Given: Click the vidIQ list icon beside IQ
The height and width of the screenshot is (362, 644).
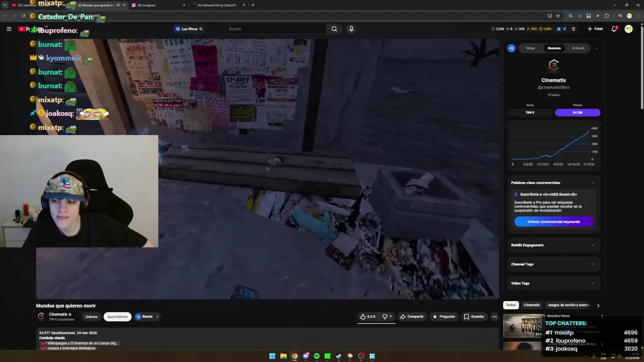Looking at the screenshot, I should pyautogui.click(x=565, y=29).
